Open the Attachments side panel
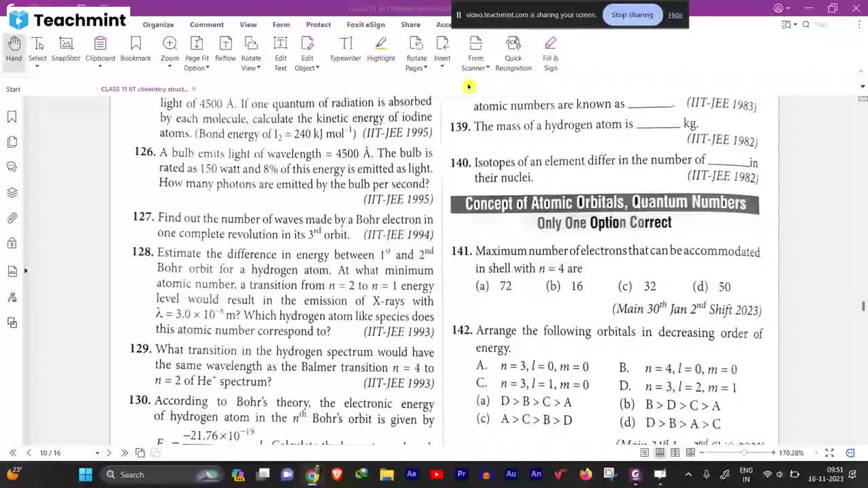The image size is (868, 488). [12, 218]
